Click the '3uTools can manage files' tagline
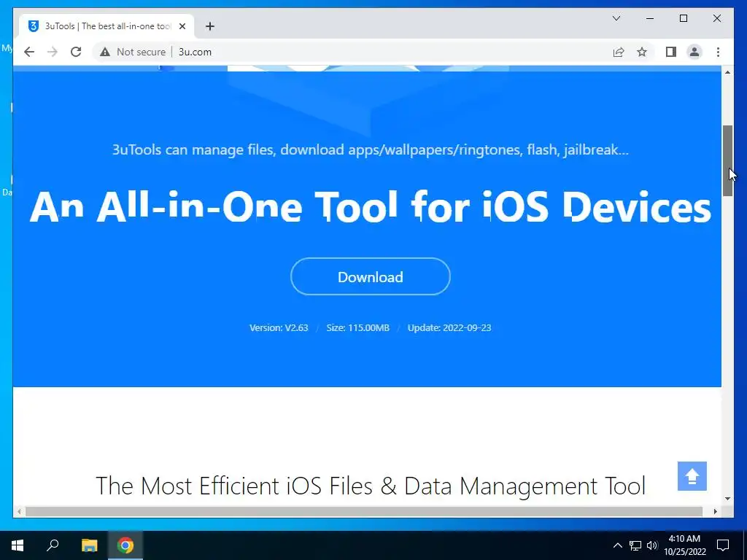The height and width of the screenshot is (560, 747). (370, 149)
